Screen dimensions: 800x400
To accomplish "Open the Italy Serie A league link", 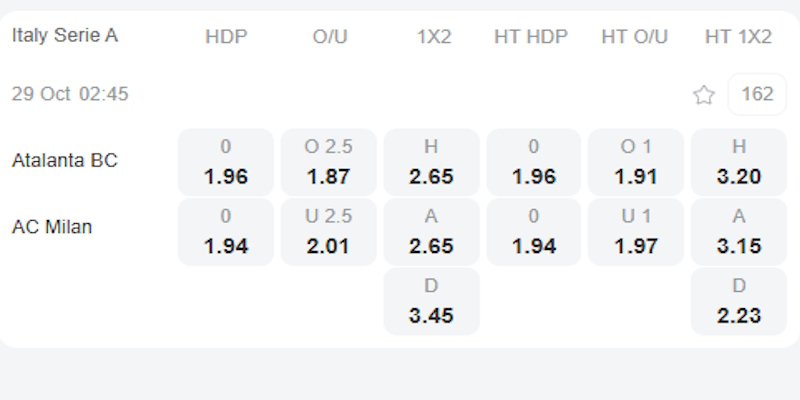I will (x=65, y=36).
